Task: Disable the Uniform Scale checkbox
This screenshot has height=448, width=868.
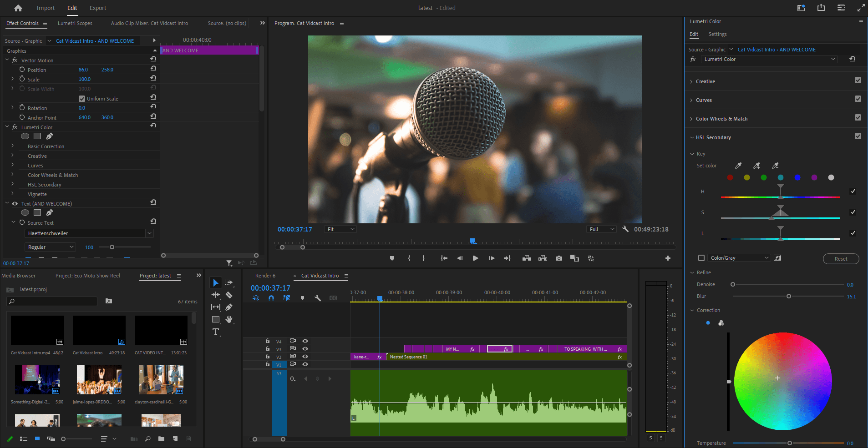Action: click(x=82, y=99)
